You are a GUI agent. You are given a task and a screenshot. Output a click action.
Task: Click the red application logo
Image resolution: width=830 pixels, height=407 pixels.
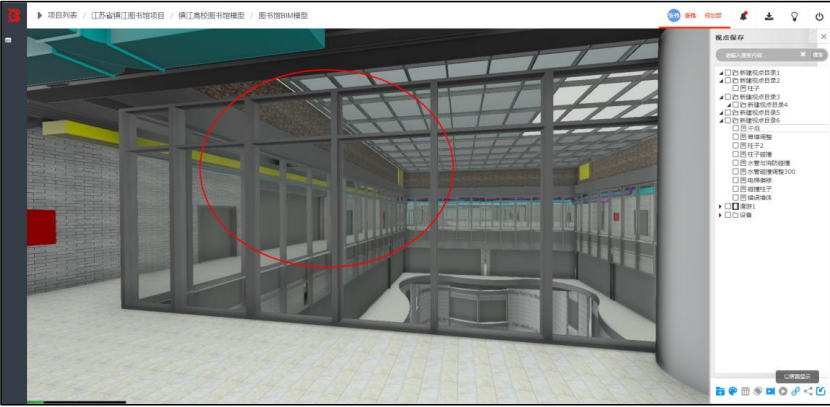(x=13, y=15)
